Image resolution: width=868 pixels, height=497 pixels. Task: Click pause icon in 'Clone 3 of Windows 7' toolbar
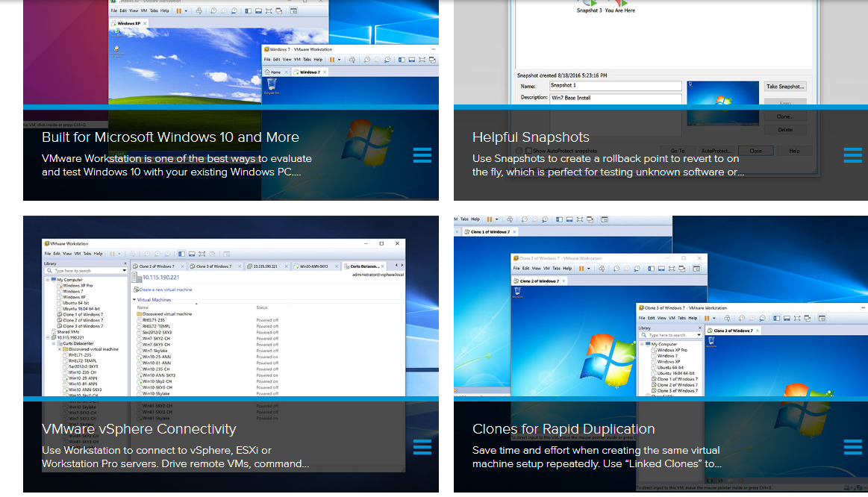click(707, 318)
